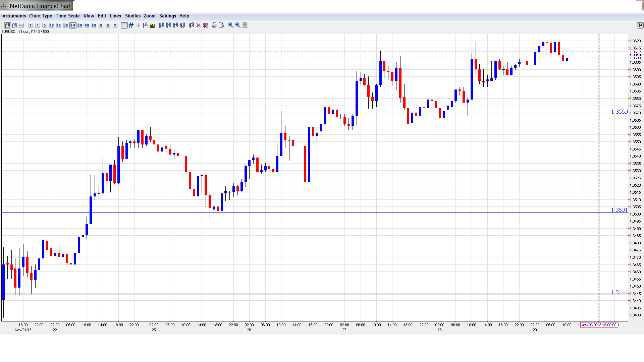Image resolution: width=644 pixels, height=362 pixels.
Task: Expand the Time Scale menu
Action: click(x=67, y=16)
